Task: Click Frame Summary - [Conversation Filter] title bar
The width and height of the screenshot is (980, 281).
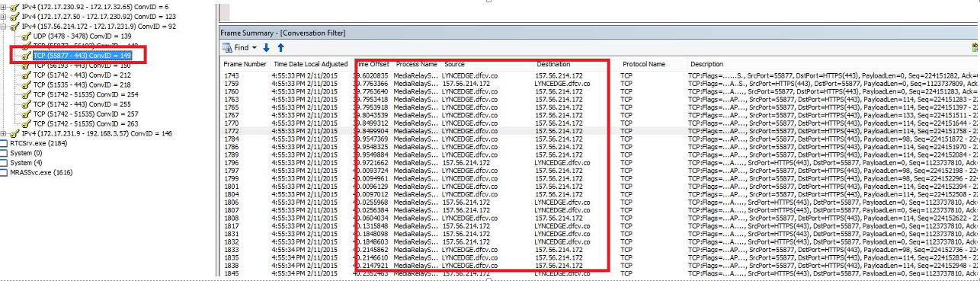Action: point(599,33)
